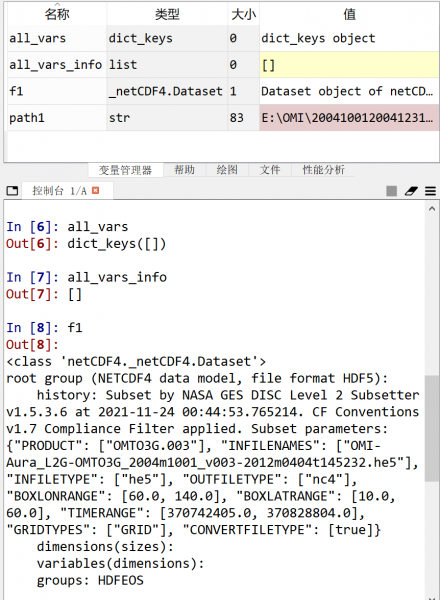Click the 大小 column header
The image size is (440, 600).
pyautogui.click(x=243, y=14)
